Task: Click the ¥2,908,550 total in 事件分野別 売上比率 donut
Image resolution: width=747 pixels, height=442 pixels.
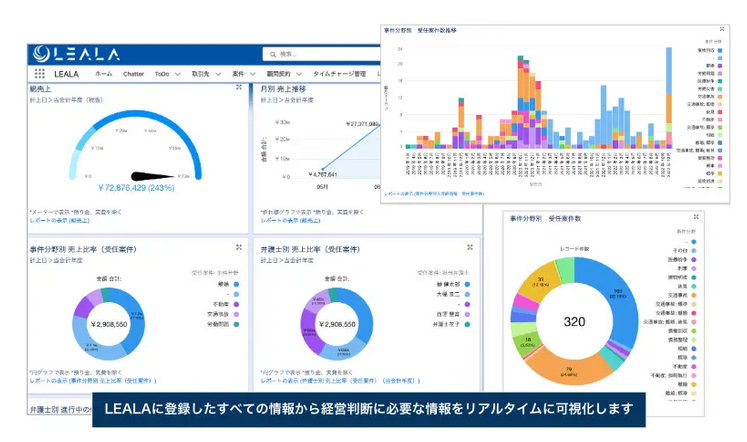Action: coord(109,324)
